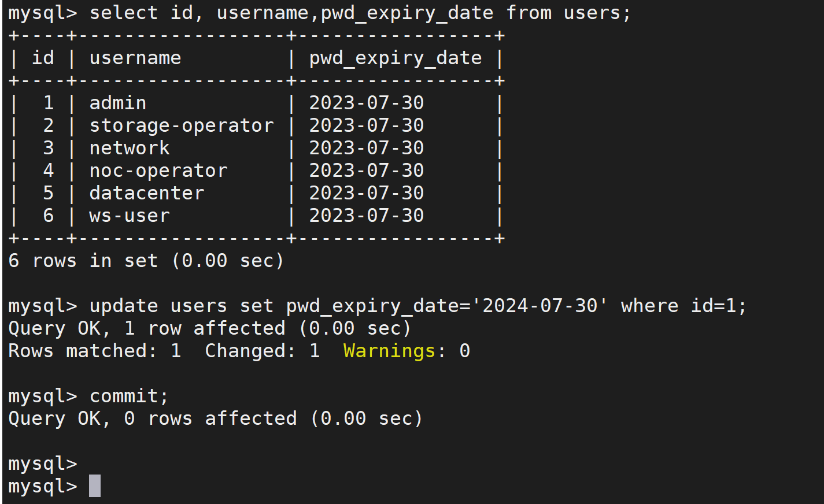The width and height of the screenshot is (824, 504).
Task: Click the 'datacenter' username entry
Action: point(147,193)
